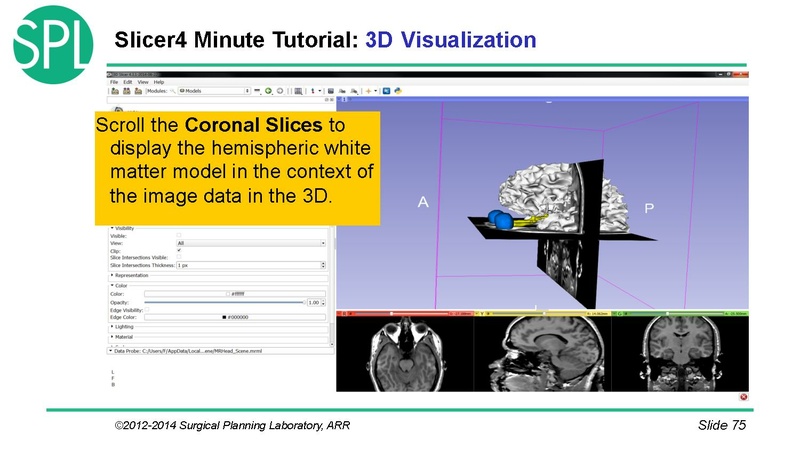This screenshot has width=800, height=450.
Task: Click the pin icon in the 3D view
Action: click(338, 99)
